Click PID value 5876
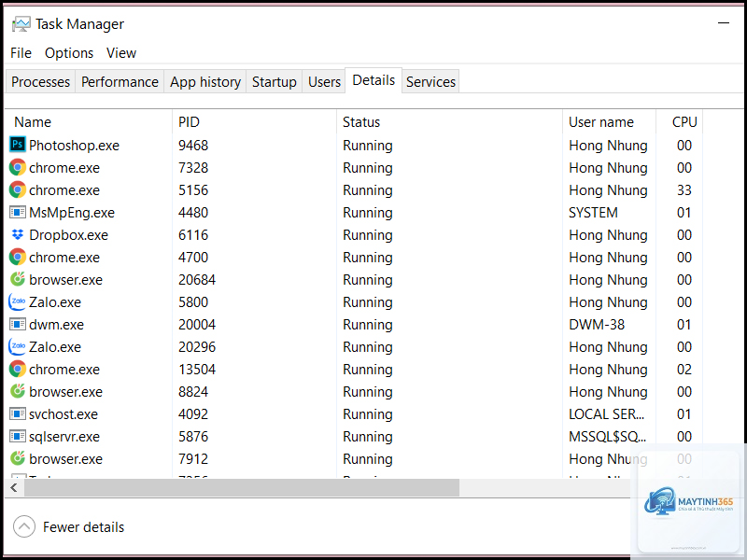This screenshot has height=560, width=747. point(193,436)
